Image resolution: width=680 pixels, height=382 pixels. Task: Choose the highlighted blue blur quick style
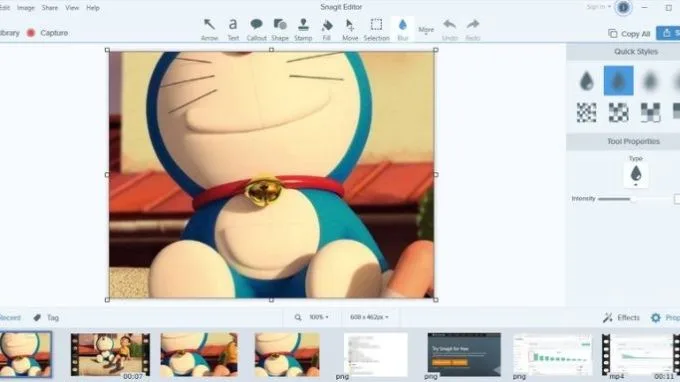(618, 81)
